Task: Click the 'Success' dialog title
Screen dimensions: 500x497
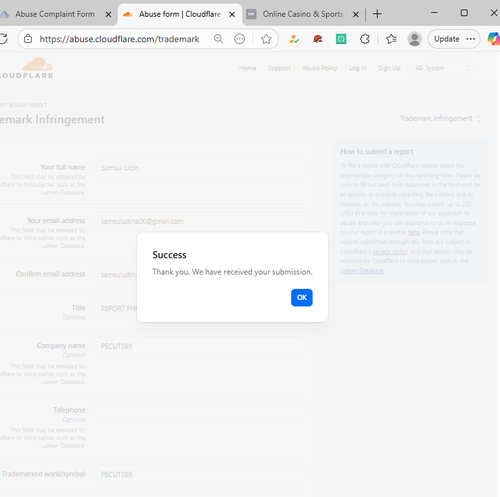Action: 169,255
